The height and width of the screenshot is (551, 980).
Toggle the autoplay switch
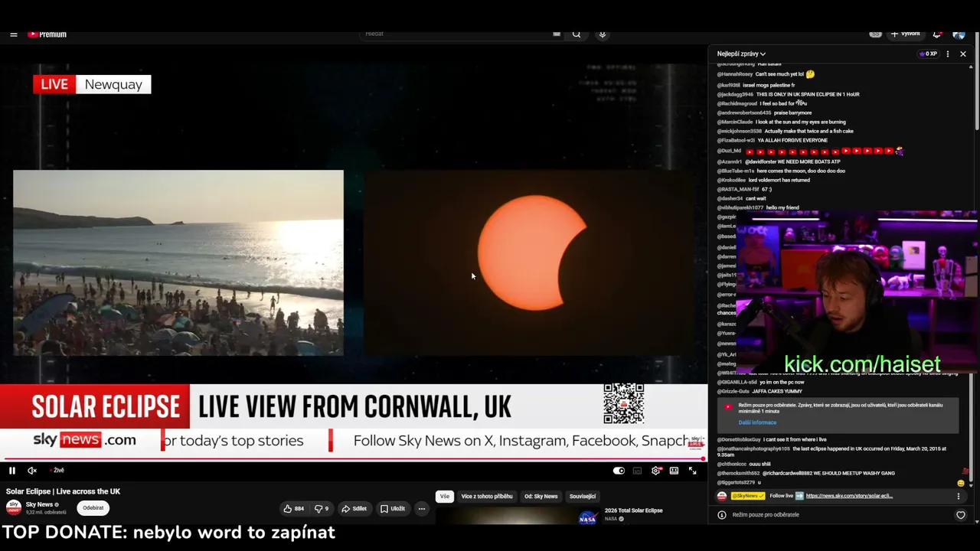click(619, 471)
